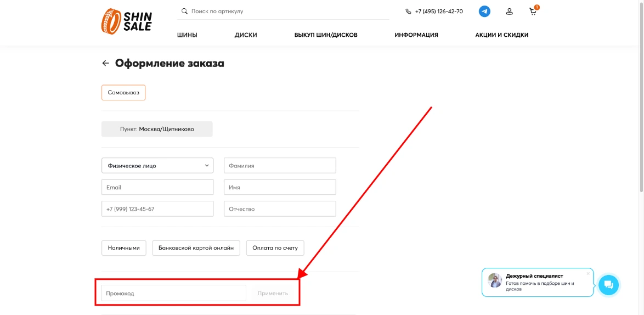Open ВЫКУП ШИН/ДИСКОВ menu item

[326, 35]
